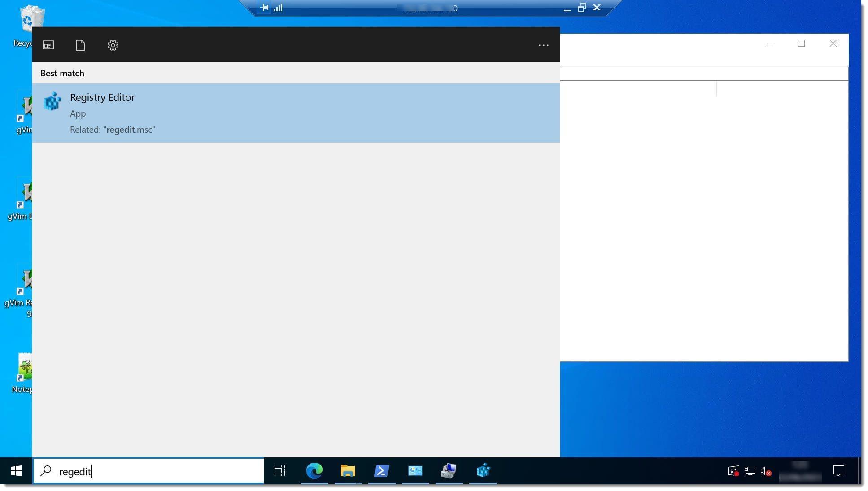
Task: Select the Settings filter gear icon
Action: point(113,45)
